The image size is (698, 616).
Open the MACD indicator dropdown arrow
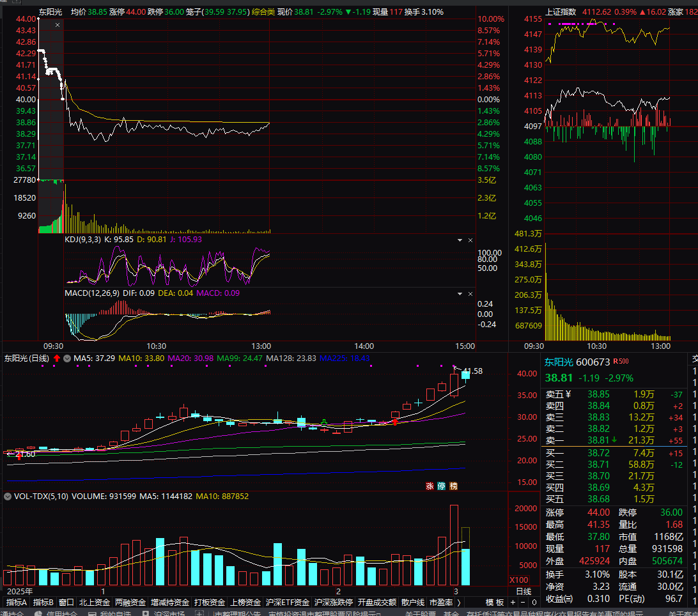pyautogui.click(x=460, y=294)
